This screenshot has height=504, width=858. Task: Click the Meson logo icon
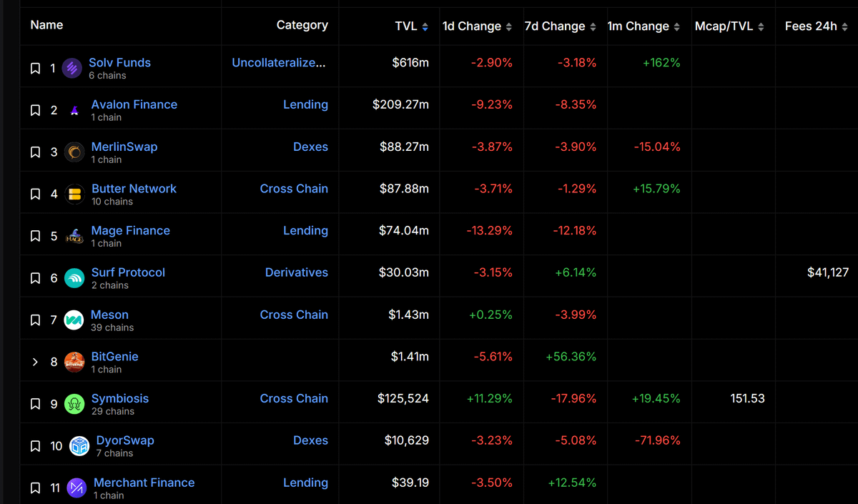[74, 320]
